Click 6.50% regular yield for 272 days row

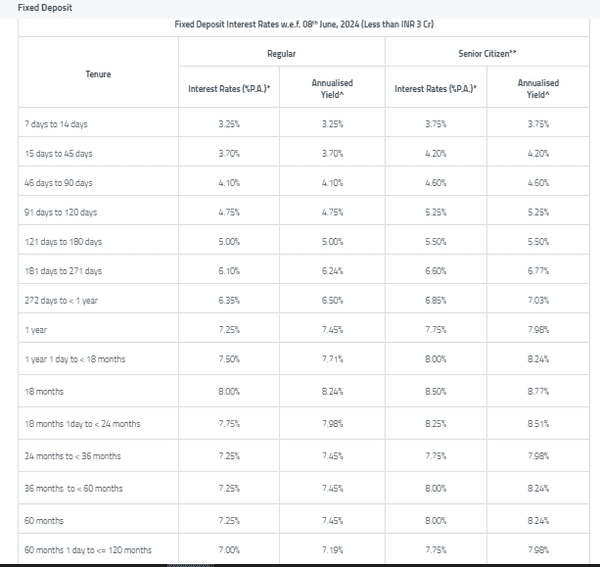[x=334, y=301]
